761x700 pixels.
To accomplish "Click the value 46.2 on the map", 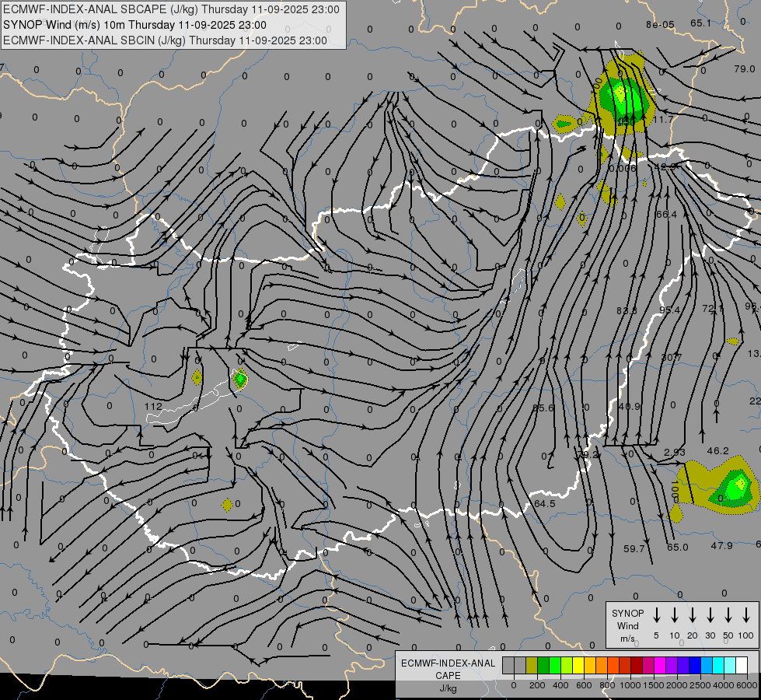I will point(717,451).
